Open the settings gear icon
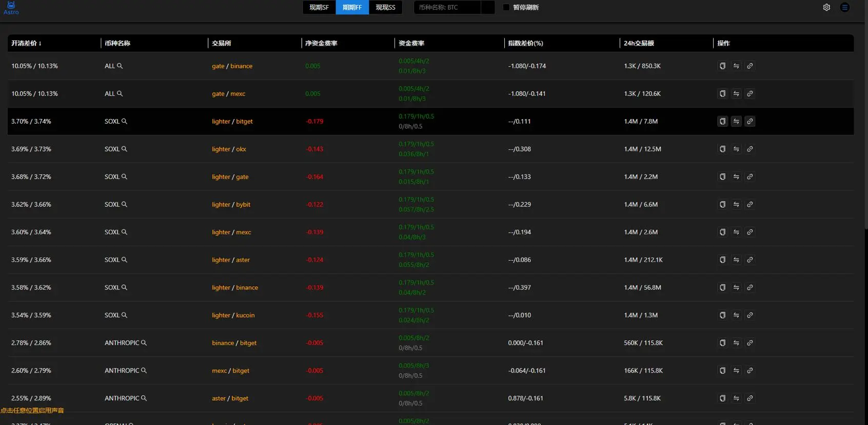Screen dimensions: 868x425 pyautogui.click(x=826, y=7)
